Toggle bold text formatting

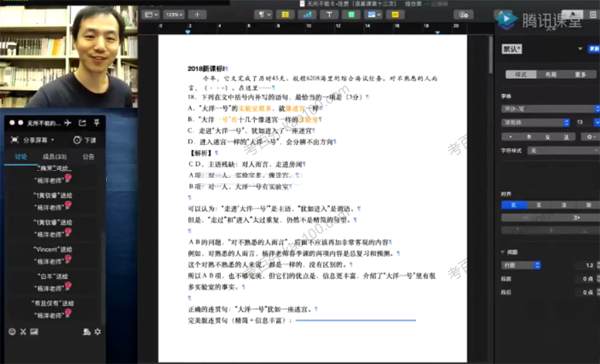(x=511, y=137)
